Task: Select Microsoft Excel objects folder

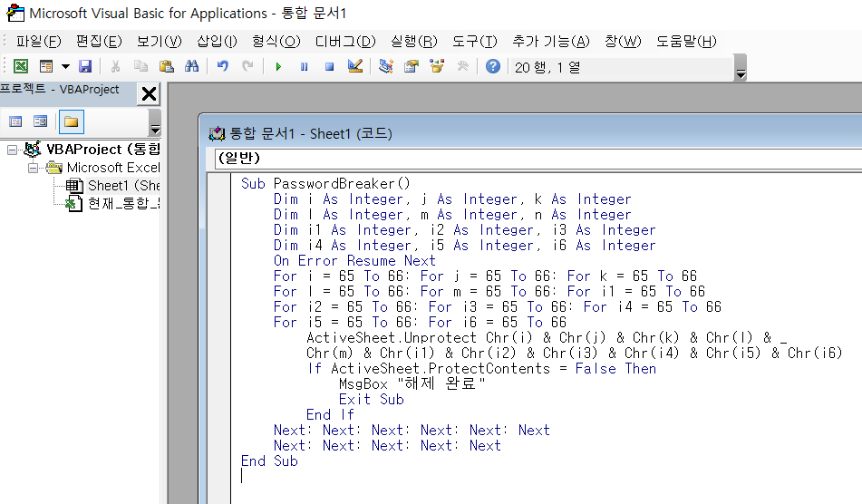Action: click(113, 168)
